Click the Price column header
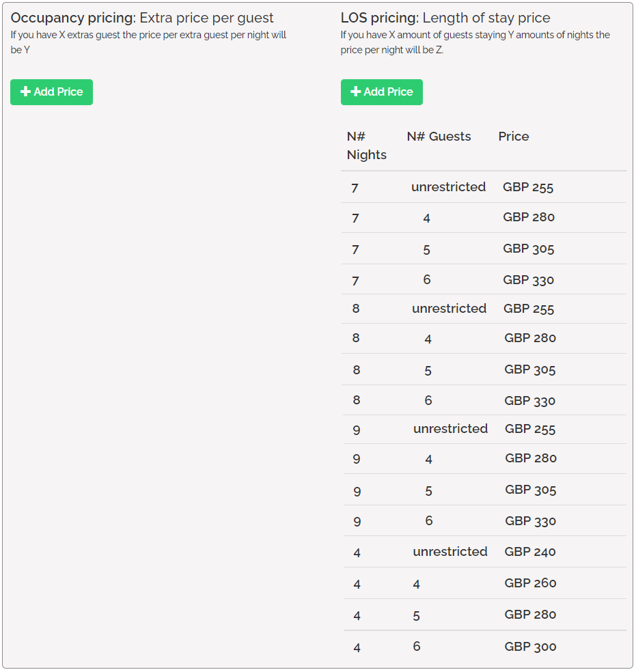The width and height of the screenshot is (636, 672). (513, 137)
